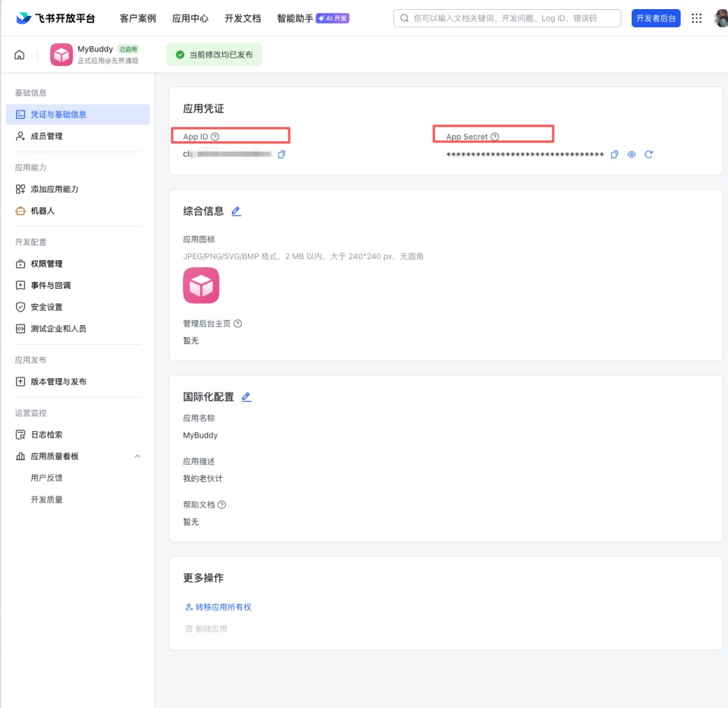Image resolution: width=728 pixels, height=708 pixels.
Task: Open the user avatar menu
Action: click(721, 18)
